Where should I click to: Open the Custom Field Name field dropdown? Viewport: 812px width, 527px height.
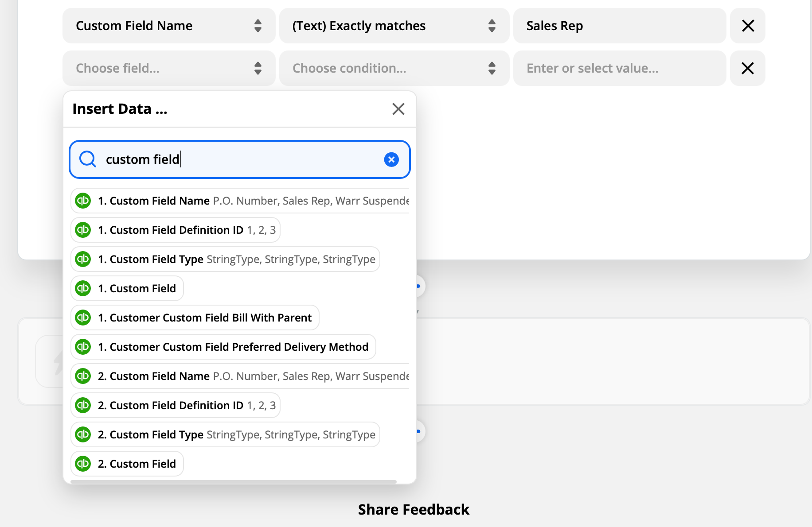pyautogui.click(x=169, y=26)
